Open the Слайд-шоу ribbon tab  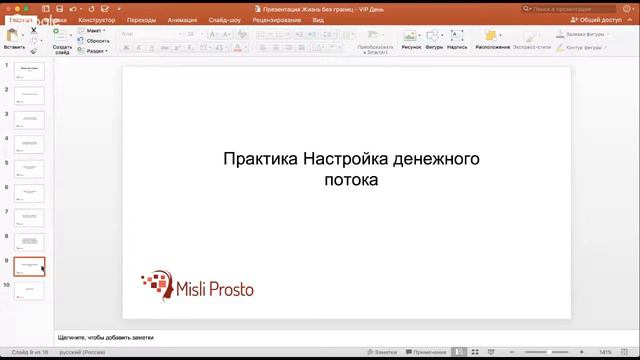pos(224,20)
